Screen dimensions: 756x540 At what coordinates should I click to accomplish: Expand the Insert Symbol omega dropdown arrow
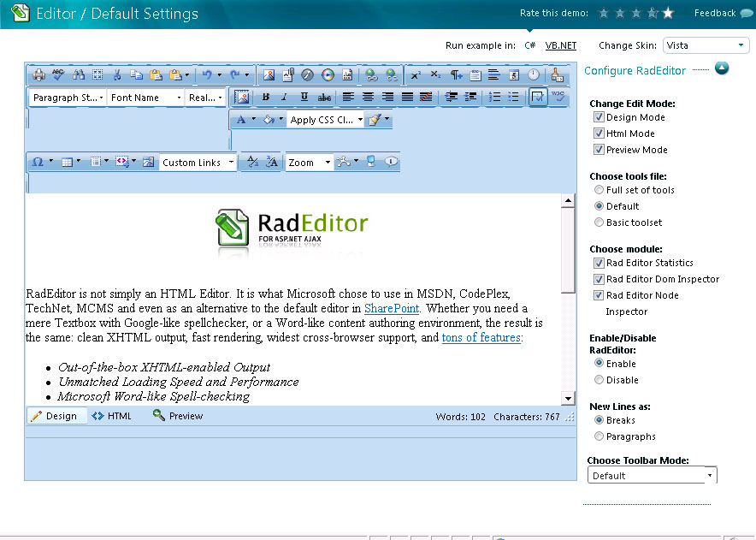(x=50, y=161)
